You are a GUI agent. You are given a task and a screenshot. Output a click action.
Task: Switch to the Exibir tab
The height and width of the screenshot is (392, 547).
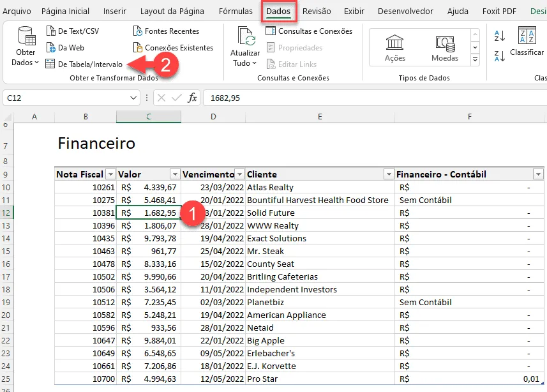click(354, 11)
